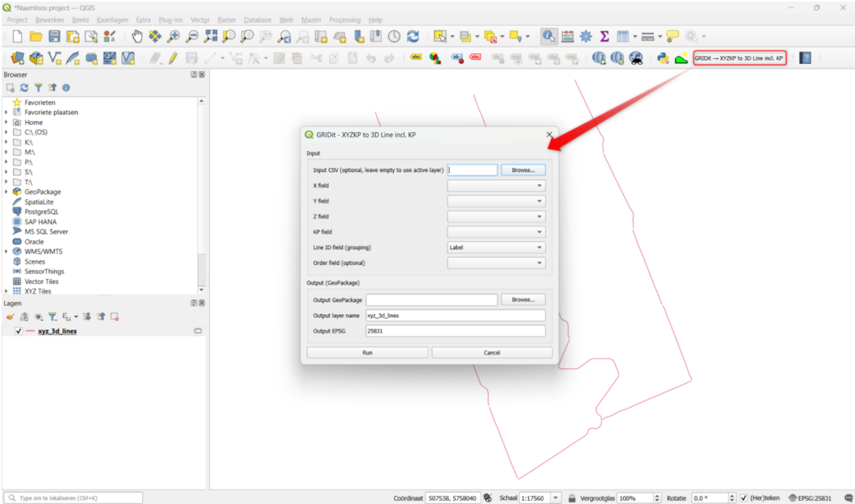Open the Processing menu
This screenshot has height=504, width=855.
point(345,20)
